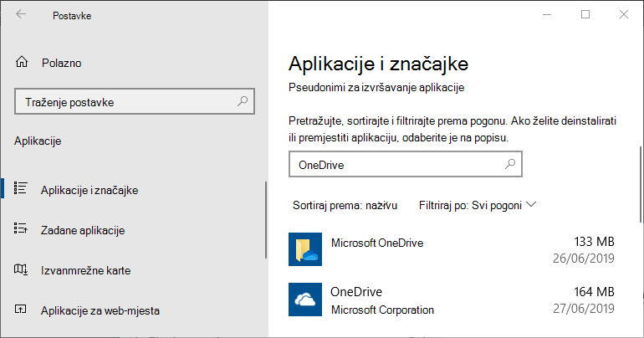Click the sidebar vertical scrollbar
Viewport: 644px width, 338px height.
(266, 220)
